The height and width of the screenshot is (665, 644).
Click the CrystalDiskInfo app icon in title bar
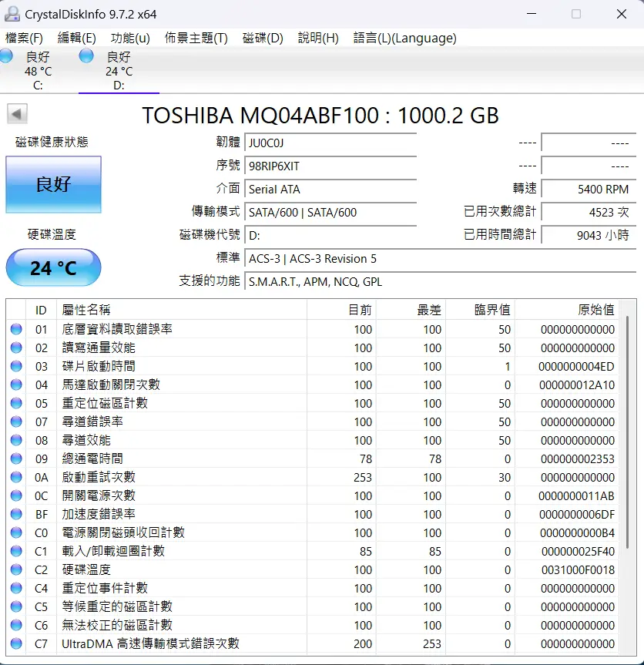[12, 14]
